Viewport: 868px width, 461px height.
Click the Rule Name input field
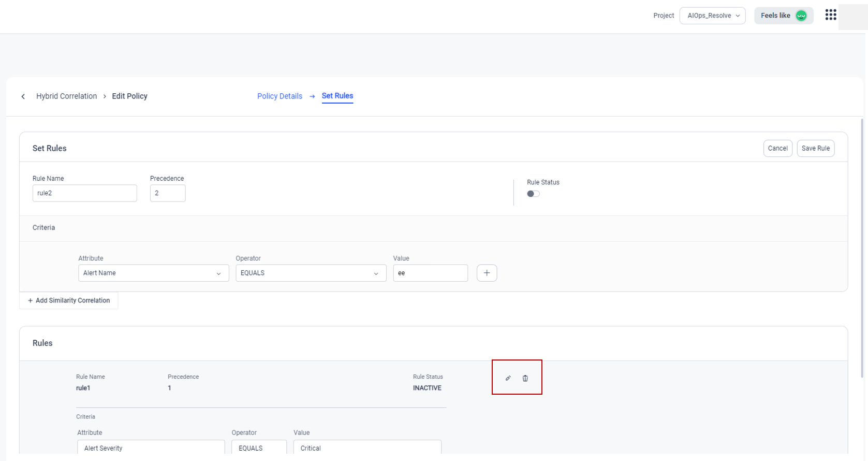[84, 193]
